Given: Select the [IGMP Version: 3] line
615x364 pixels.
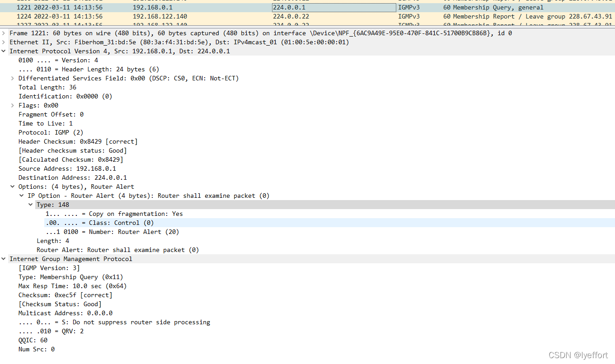Looking at the screenshot, I should (49, 268).
